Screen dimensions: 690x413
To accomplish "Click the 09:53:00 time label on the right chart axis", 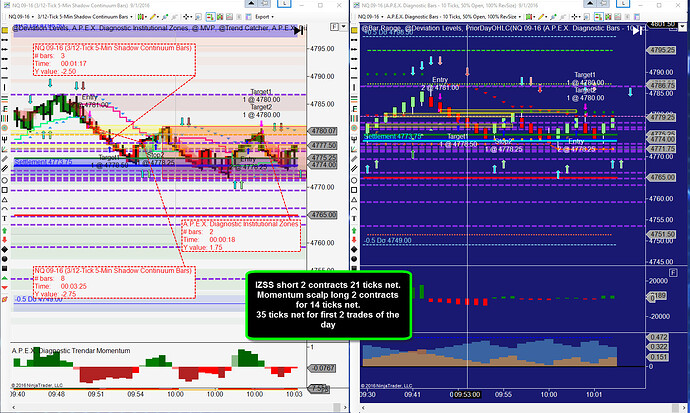I will pos(466,395).
